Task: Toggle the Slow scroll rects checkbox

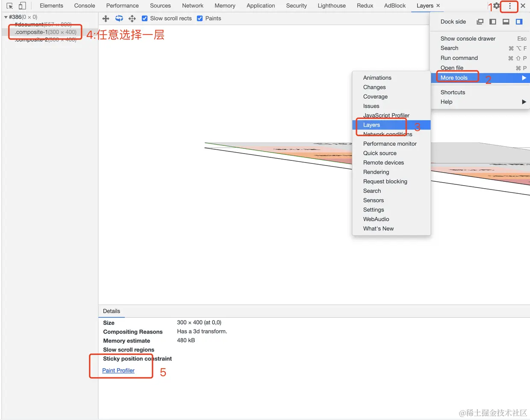Action: (144, 18)
